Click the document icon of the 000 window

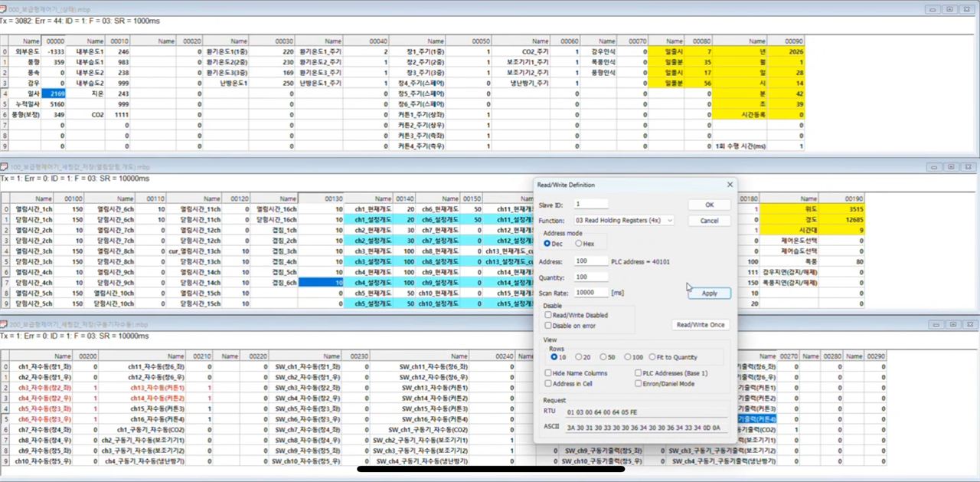point(4,9)
